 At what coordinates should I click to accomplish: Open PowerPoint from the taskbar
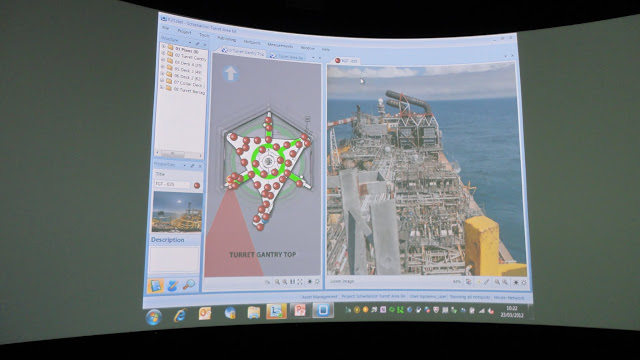coord(300,311)
